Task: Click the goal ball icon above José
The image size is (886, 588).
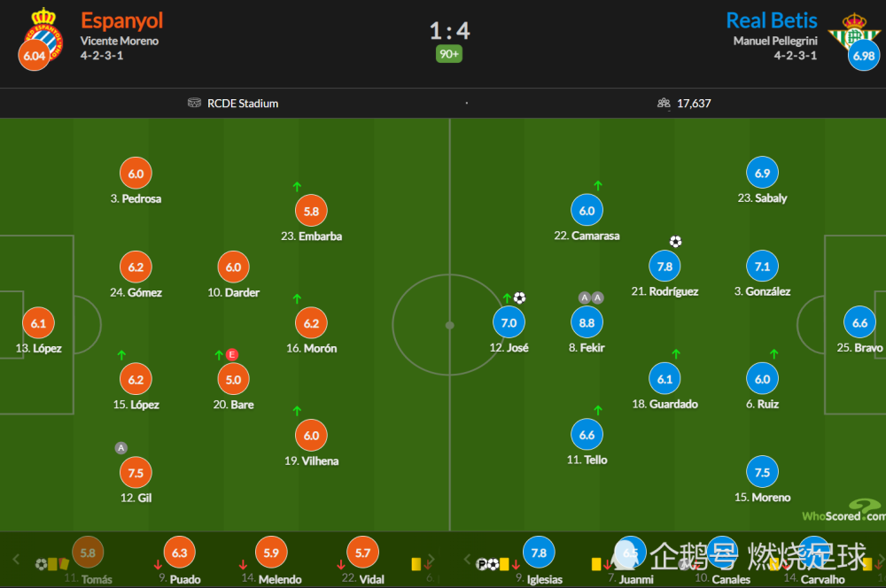Action: 519,298
